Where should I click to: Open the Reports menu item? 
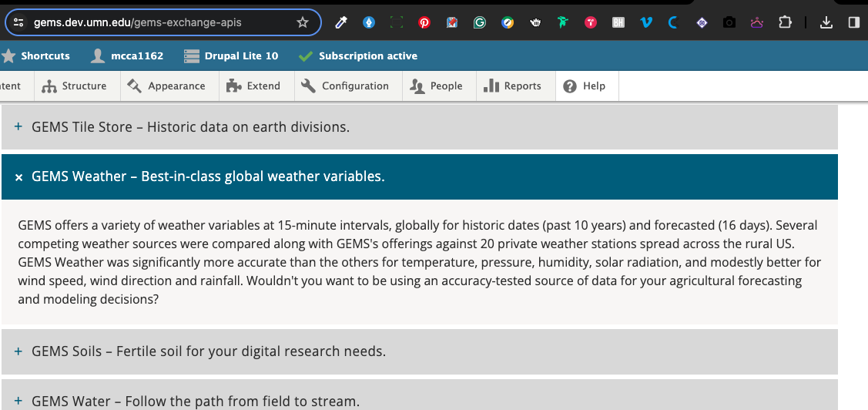pos(513,86)
